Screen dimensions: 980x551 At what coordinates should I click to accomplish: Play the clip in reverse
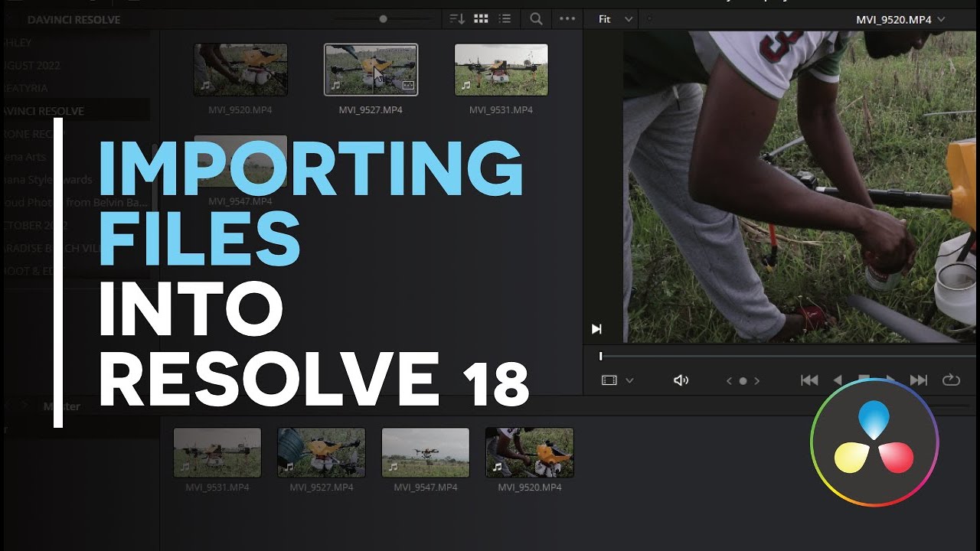838,380
